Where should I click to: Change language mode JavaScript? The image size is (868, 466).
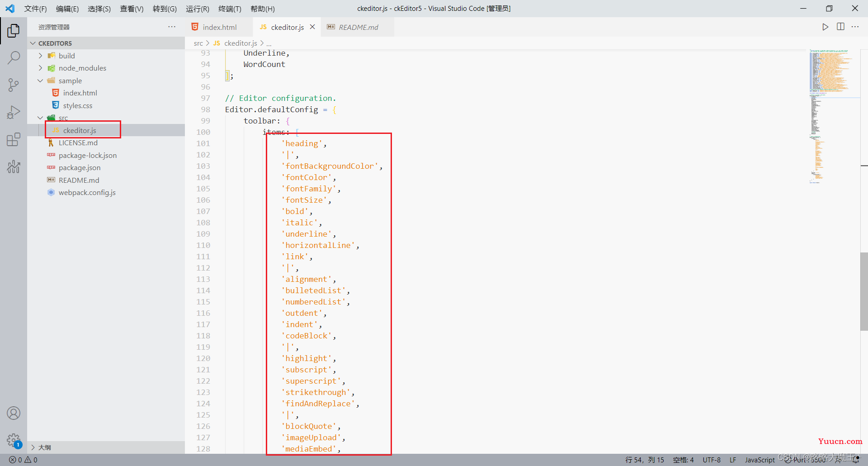(759, 460)
